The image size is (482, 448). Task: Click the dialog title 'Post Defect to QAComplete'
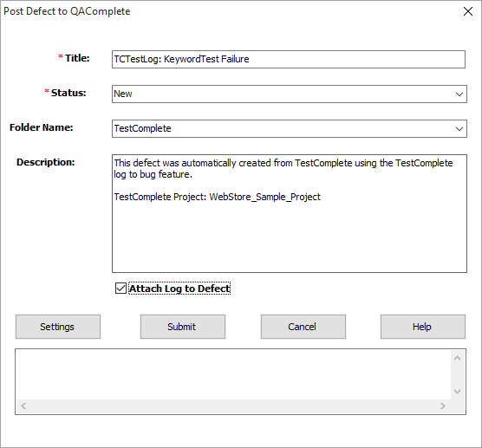[67, 11]
